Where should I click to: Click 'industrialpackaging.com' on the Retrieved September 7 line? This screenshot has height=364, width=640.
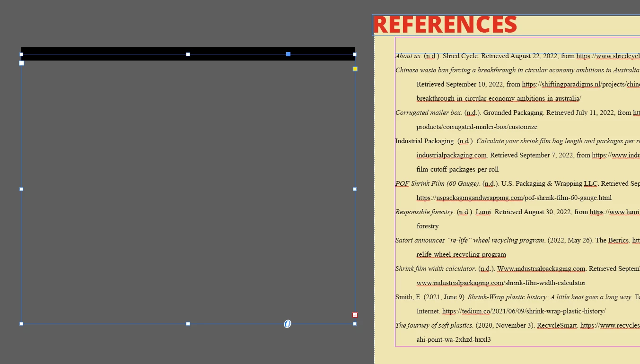pyautogui.click(x=452, y=155)
